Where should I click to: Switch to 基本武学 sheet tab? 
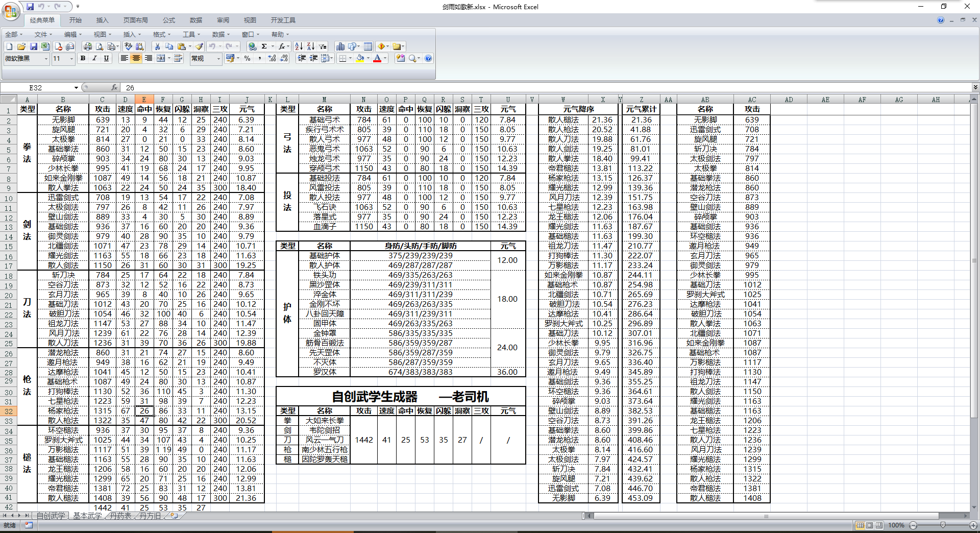pos(87,516)
